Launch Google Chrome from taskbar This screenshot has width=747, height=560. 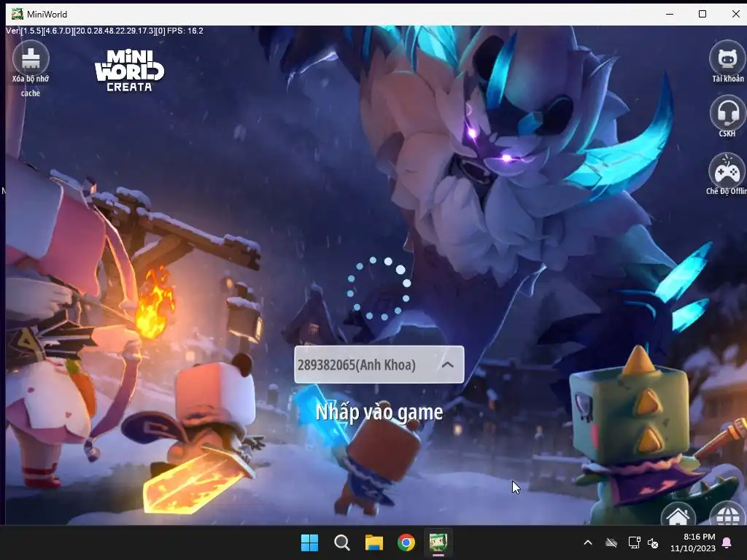click(x=406, y=542)
